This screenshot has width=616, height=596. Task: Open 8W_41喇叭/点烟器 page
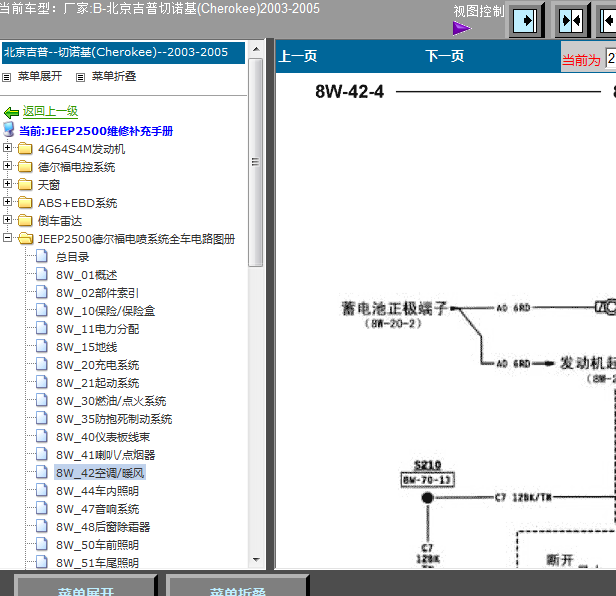coord(105,455)
